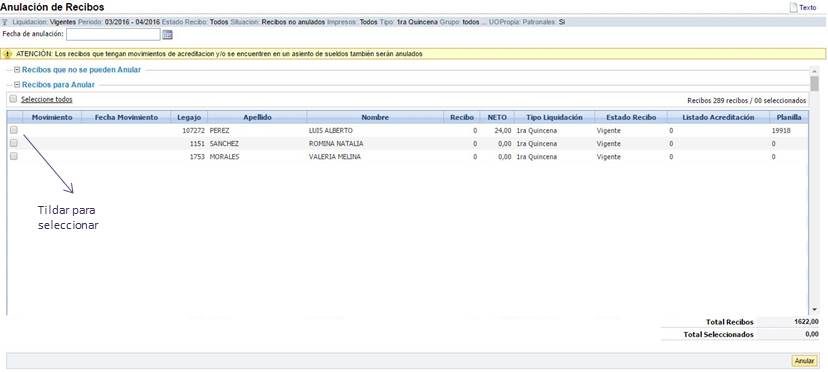Sort by Planilla column header
The width and height of the screenshot is (828, 372).
789,117
